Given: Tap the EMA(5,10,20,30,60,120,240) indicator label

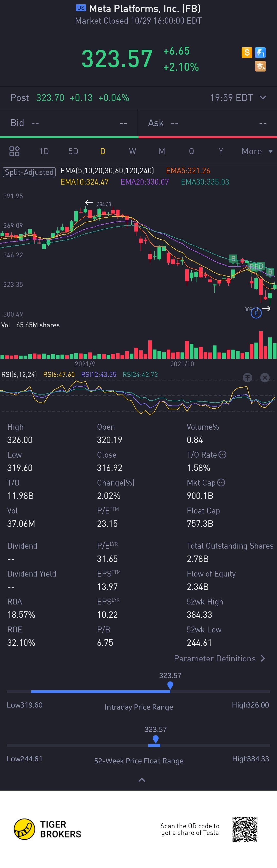Looking at the screenshot, I should (107, 170).
